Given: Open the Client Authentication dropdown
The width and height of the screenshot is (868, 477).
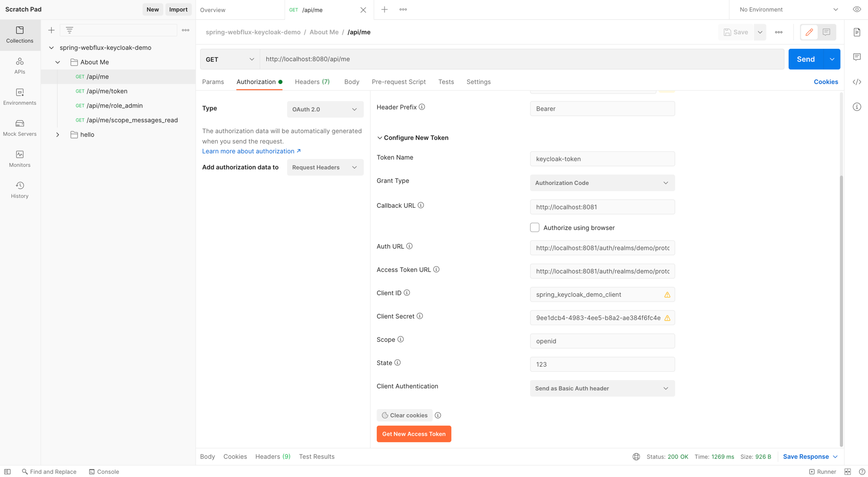Looking at the screenshot, I should pos(602,388).
